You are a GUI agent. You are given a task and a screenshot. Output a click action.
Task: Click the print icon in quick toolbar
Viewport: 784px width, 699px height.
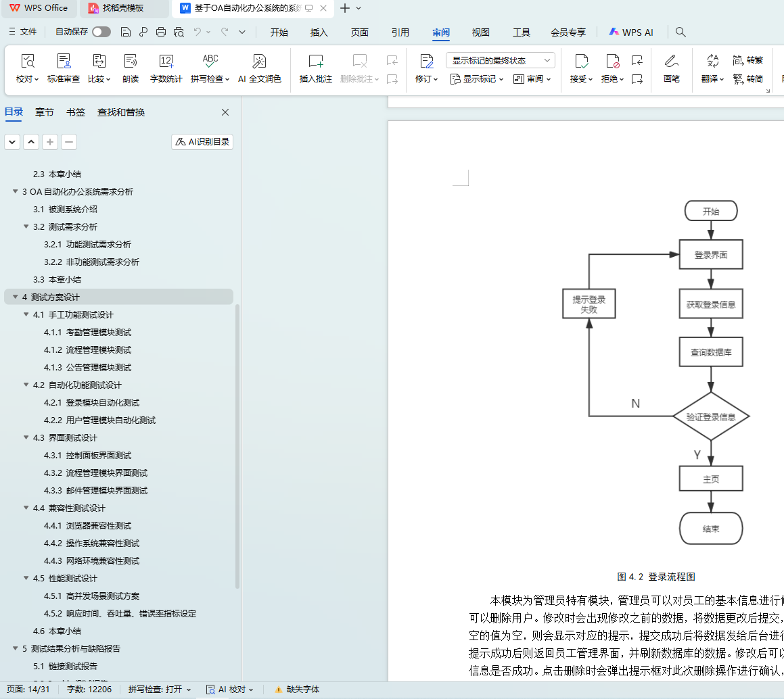(x=161, y=32)
